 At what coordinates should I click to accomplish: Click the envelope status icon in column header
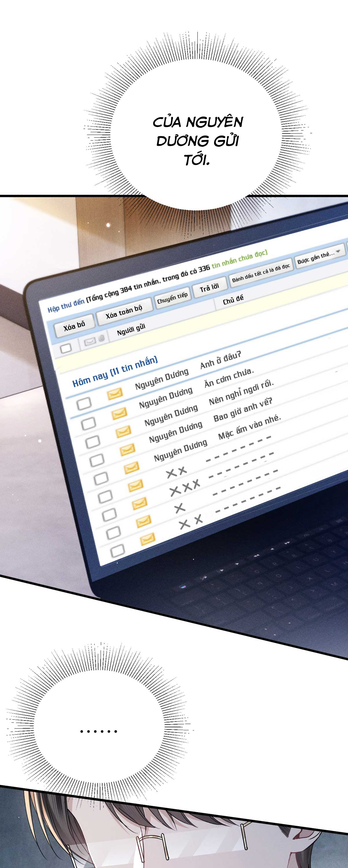click(90, 342)
